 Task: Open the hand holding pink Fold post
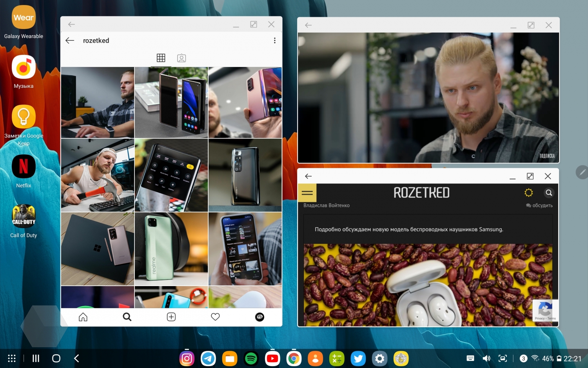(245, 102)
